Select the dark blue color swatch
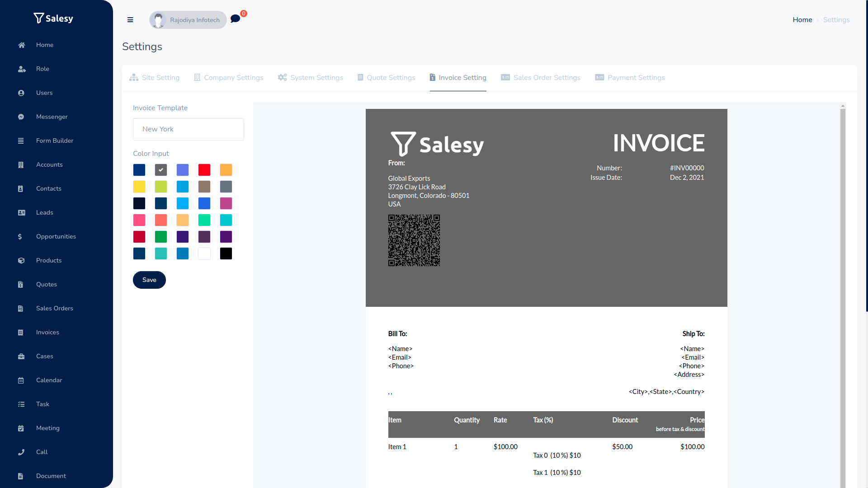This screenshot has width=868, height=488. (139, 170)
